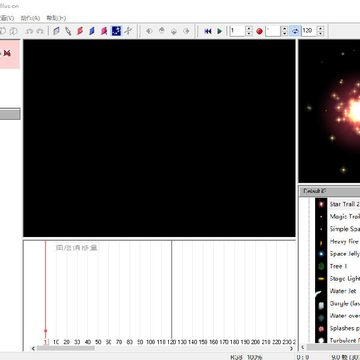Click the pink Splashes thumbnail icon
The width and height of the screenshot is (360, 360).
pyautogui.click(x=321, y=328)
